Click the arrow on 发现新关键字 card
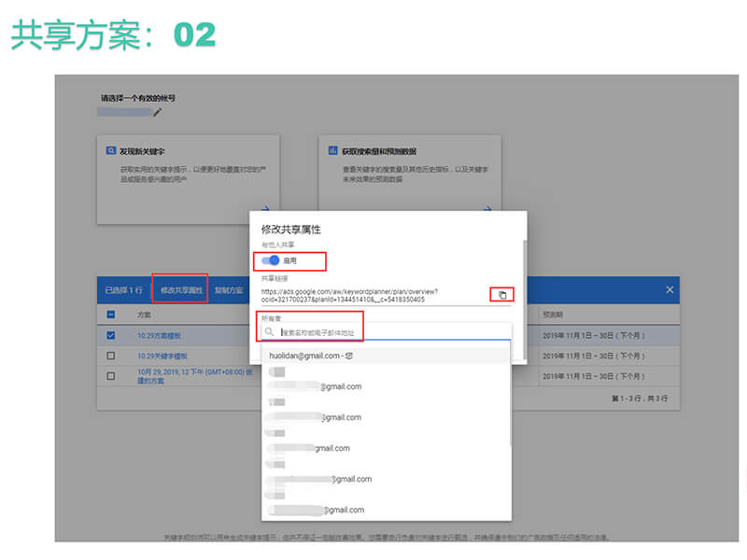Image resolution: width=747 pixels, height=560 pixels. [x=265, y=208]
